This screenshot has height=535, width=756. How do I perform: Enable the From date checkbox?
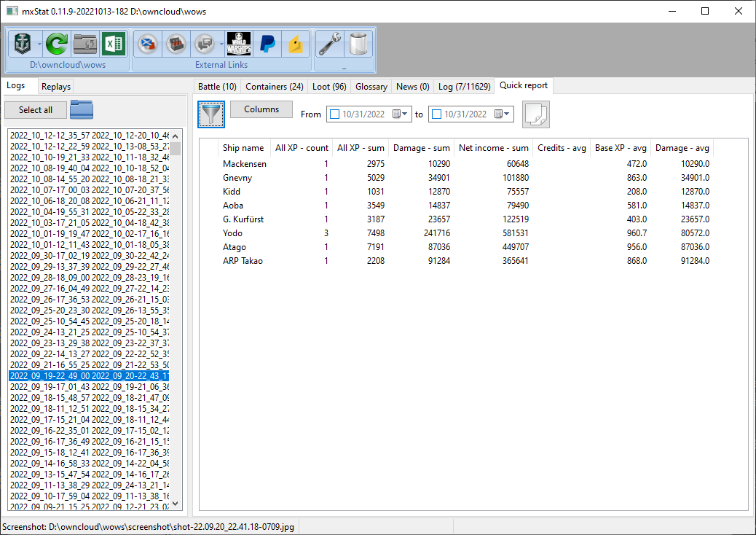pyautogui.click(x=334, y=114)
